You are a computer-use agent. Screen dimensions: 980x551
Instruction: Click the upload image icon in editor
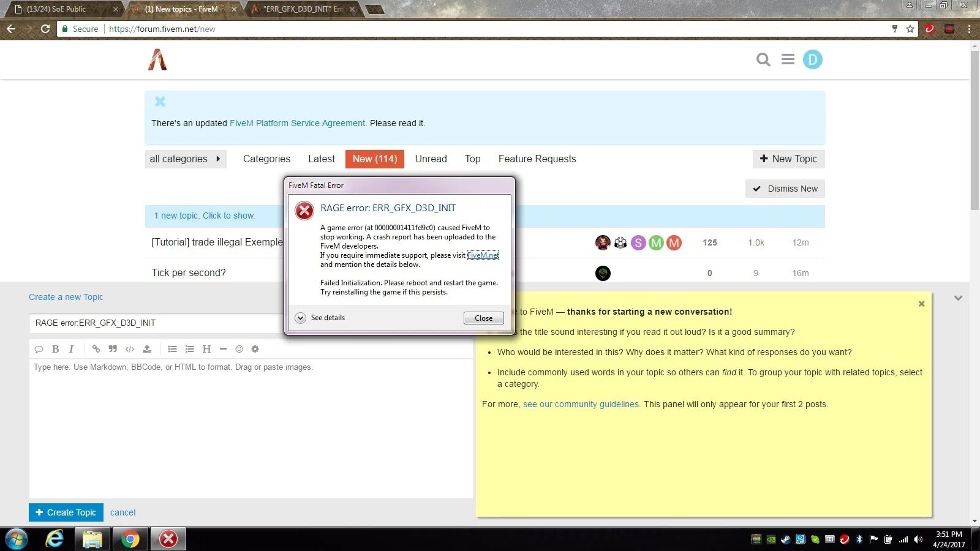(x=147, y=349)
